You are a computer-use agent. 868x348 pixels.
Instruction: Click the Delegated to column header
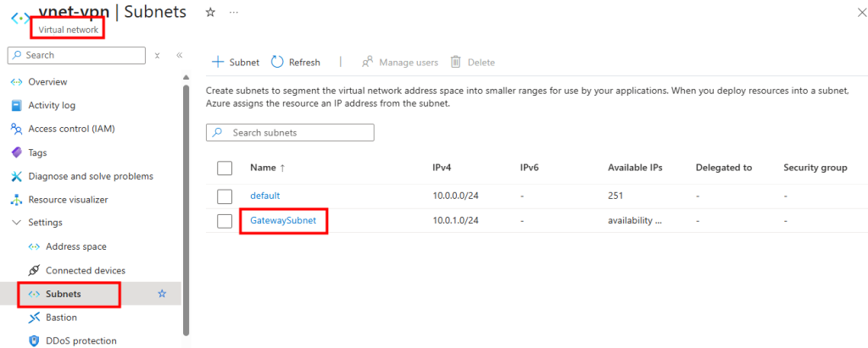724,168
